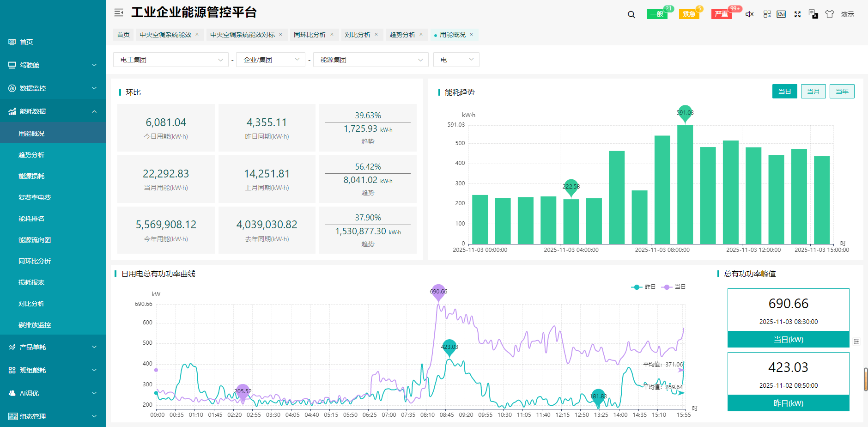The height and width of the screenshot is (427, 868).
Task: Close the 用能概况 tab
Action: 471,35
